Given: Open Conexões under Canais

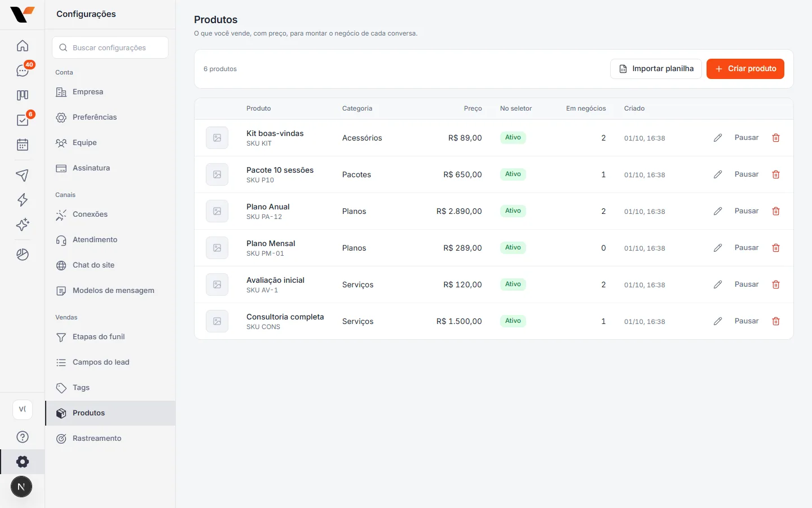Looking at the screenshot, I should coord(110,214).
